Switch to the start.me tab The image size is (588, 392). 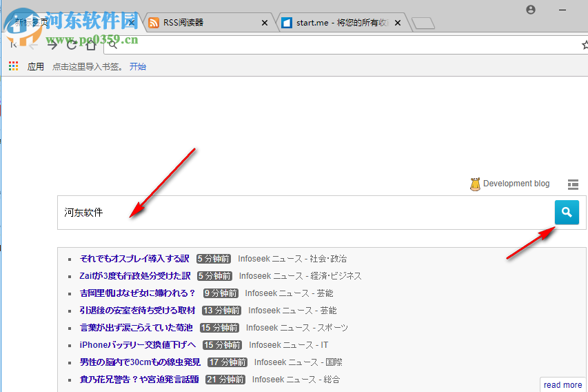point(343,23)
